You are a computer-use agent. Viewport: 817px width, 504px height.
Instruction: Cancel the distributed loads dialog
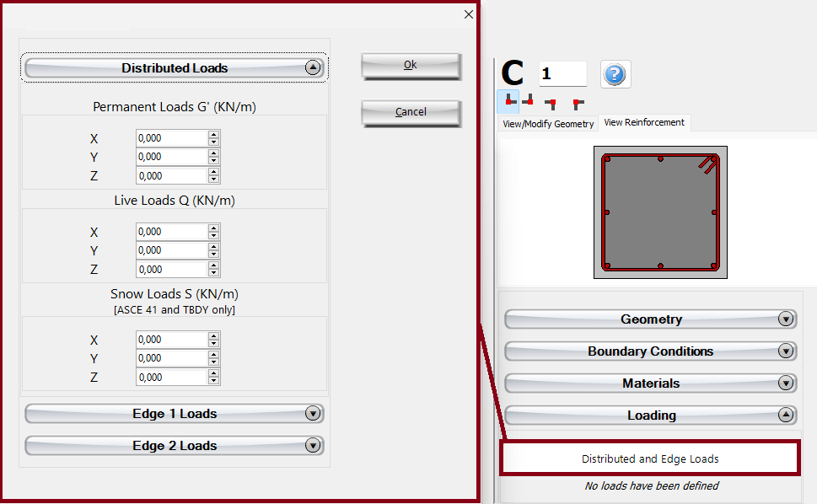411,112
